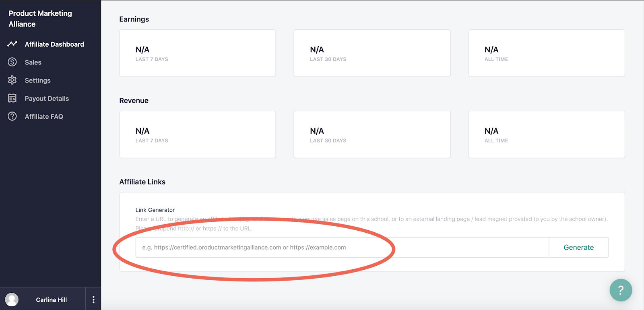Open the teal help bubble
This screenshot has width=644, height=310.
tap(621, 290)
